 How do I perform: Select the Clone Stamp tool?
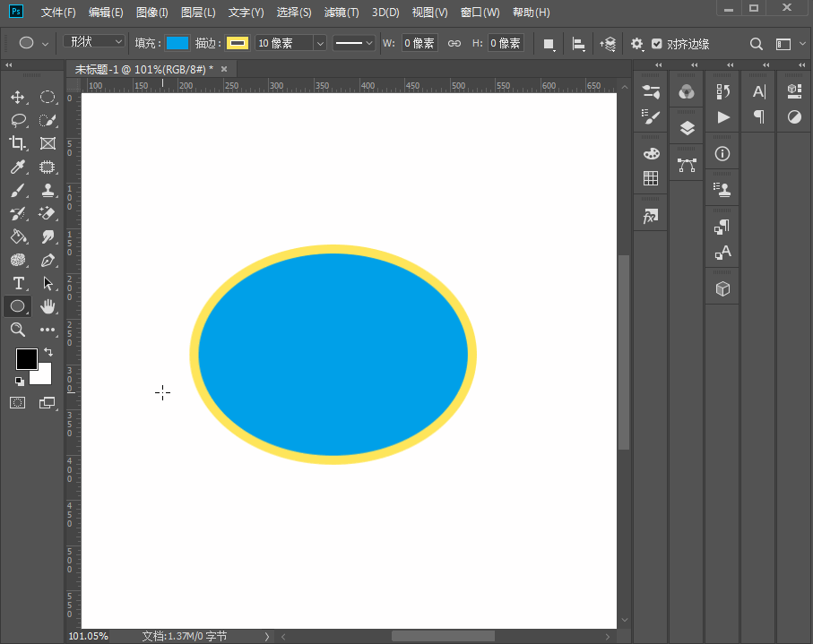[x=48, y=190]
